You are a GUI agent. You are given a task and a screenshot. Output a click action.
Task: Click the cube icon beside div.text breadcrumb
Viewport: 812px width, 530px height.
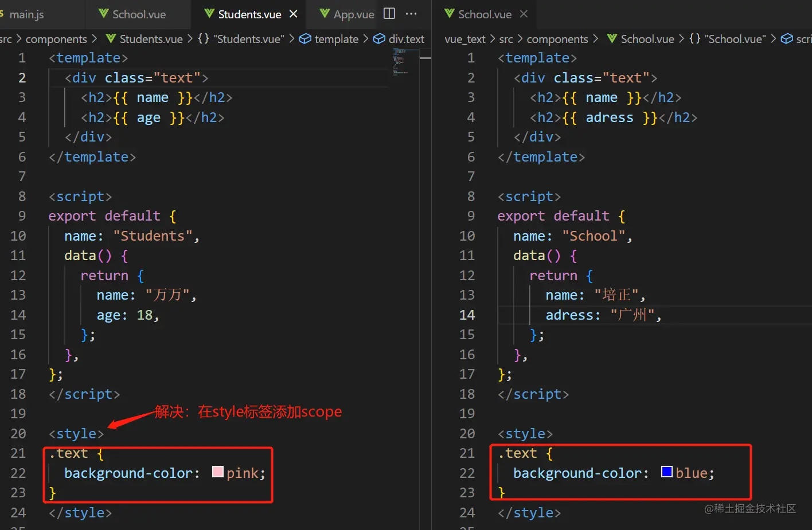click(379, 38)
